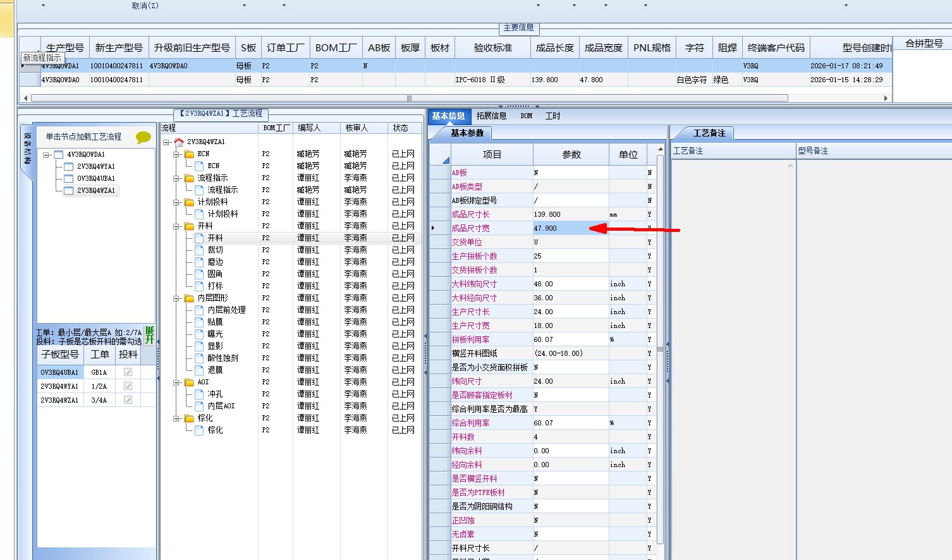Click the 冲孔 document icon
The height and width of the screenshot is (560, 952).
[x=199, y=394]
